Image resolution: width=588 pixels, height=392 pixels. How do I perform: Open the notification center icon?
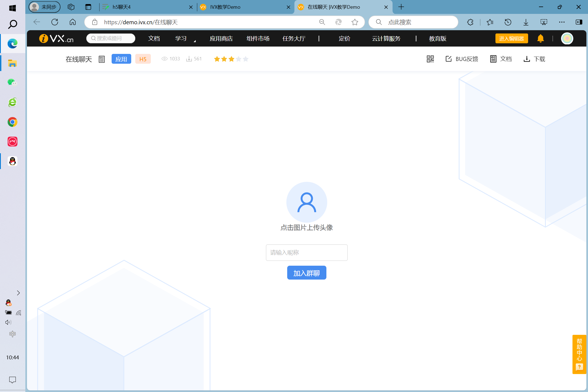pyautogui.click(x=13, y=380)
